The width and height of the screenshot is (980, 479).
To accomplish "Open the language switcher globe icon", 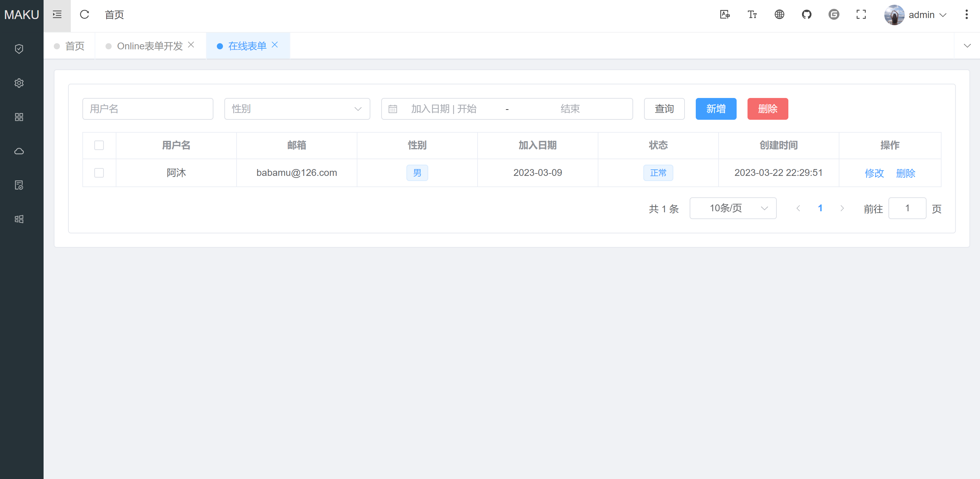I will coord(780,14).
